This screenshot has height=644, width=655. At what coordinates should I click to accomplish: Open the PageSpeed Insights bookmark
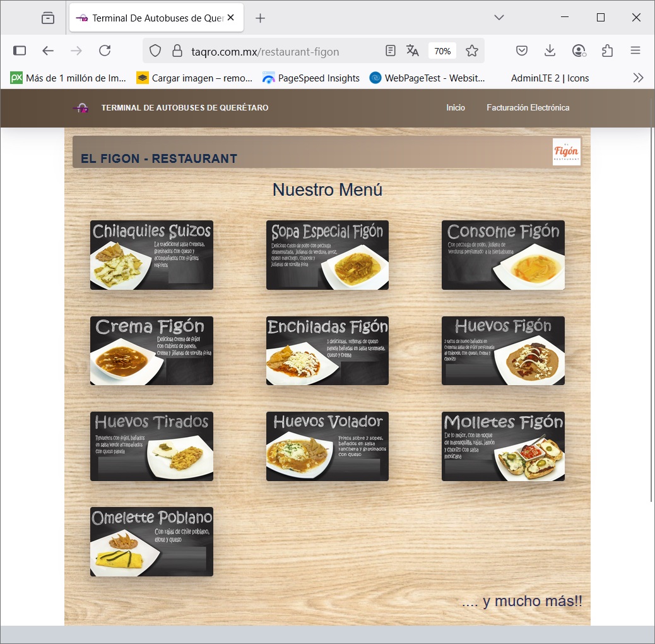[x=311, y=78]
